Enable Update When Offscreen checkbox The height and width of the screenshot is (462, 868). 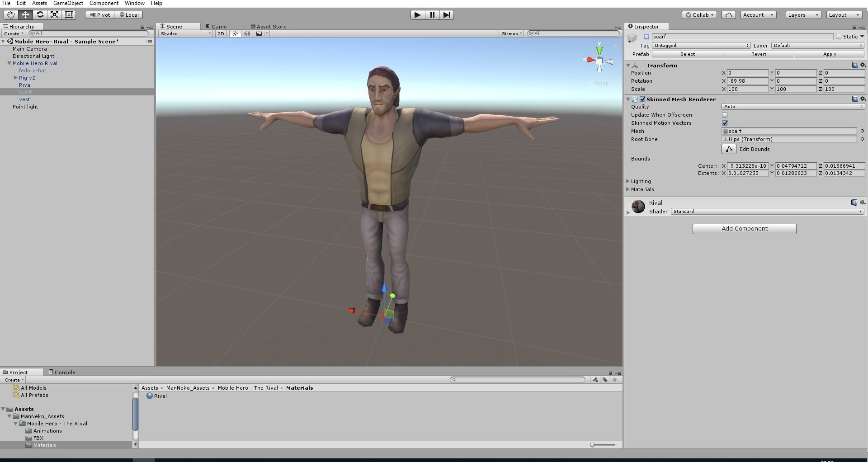(725, 115)
